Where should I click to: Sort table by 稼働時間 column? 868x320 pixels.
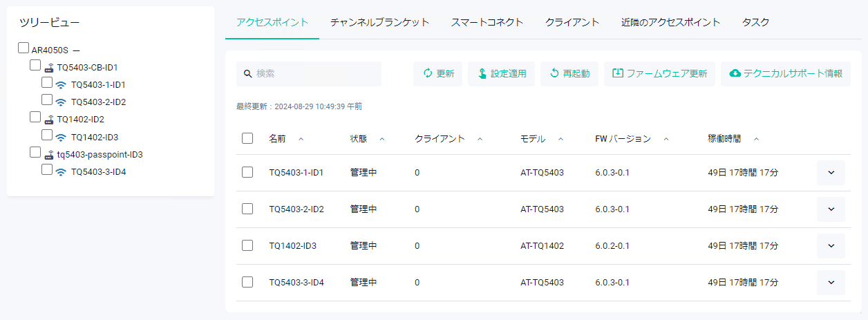click(724, 139)
